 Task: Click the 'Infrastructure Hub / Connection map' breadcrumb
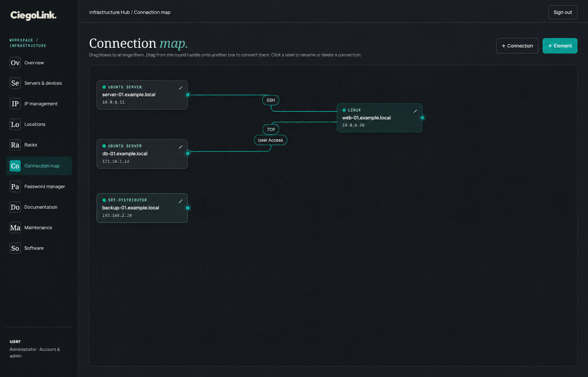pos(130,12)
